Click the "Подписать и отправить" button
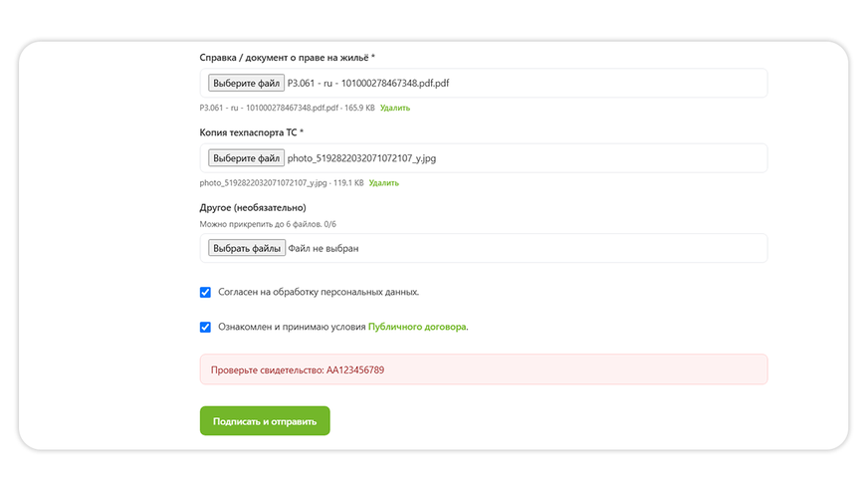This screenshot has width=868, height=489. coord(265,421)
